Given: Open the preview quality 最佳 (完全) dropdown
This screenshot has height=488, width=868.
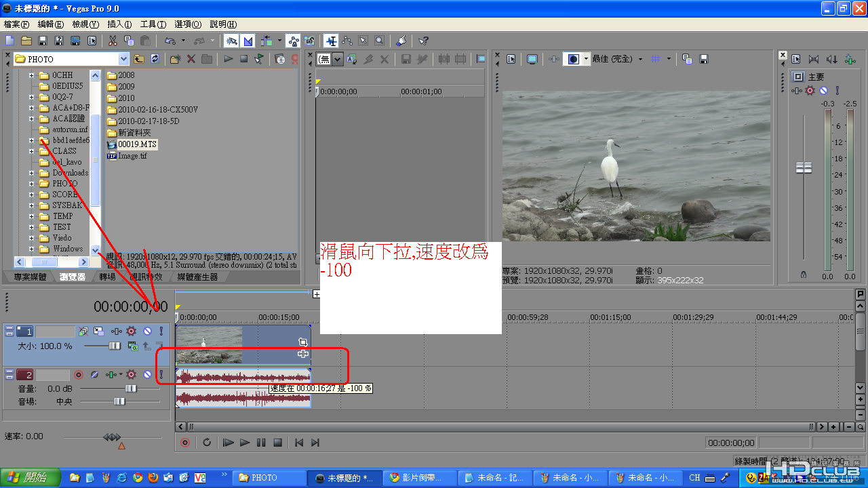Looking at the screenshot, I should pyautogui.click(x=640, y=59).
